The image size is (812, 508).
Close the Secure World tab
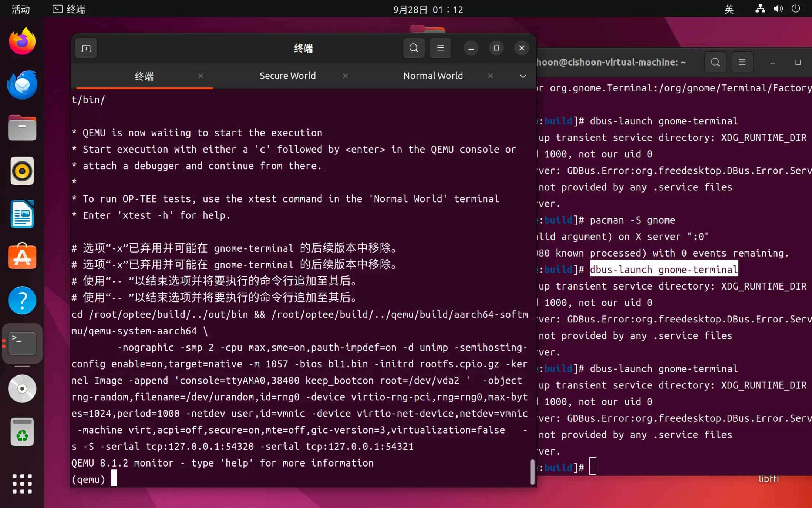pyautogui.click(x=345, y=76)
